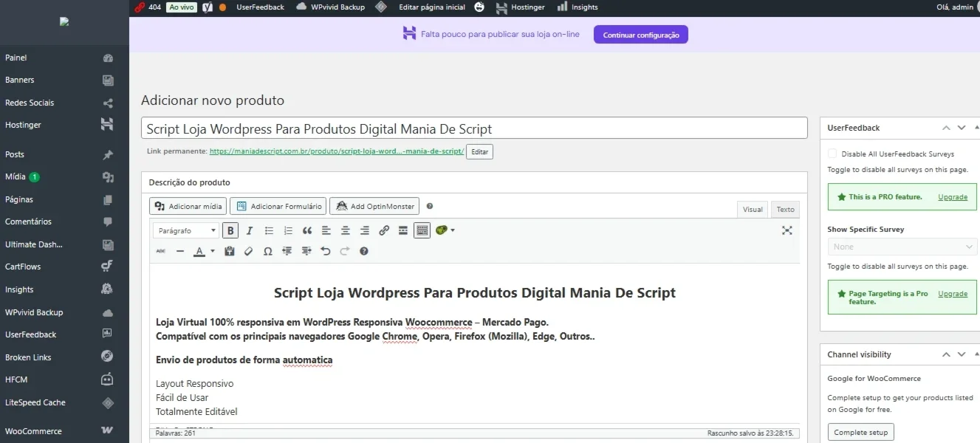The width and height of the screenshot is (980, 443).
Task: Click Complete setup button
Action: (x=861, y=432)
